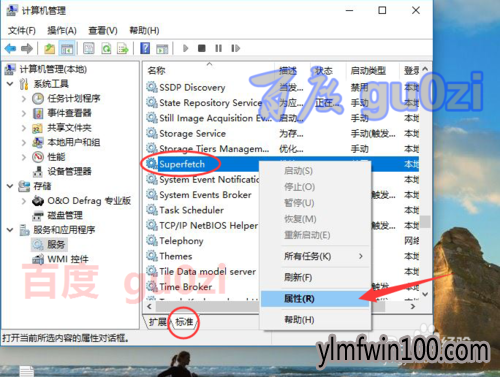500x377 pixels.
Task: Sort by the 状态 column header
Action: 325,71
